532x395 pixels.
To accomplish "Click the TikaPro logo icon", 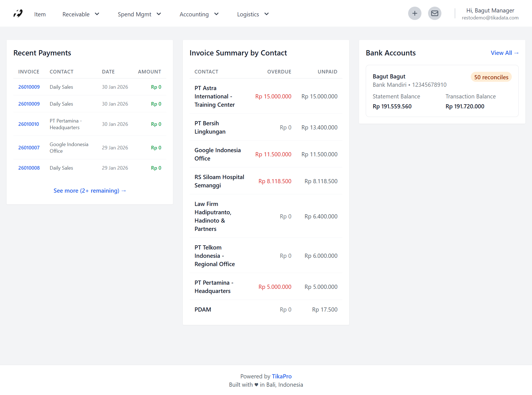I will point(17,13).
